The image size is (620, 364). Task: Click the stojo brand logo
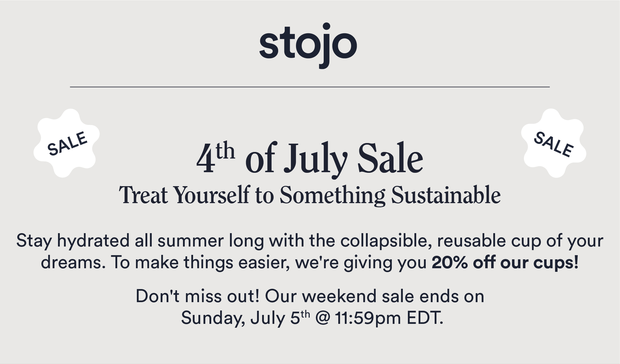308,45
